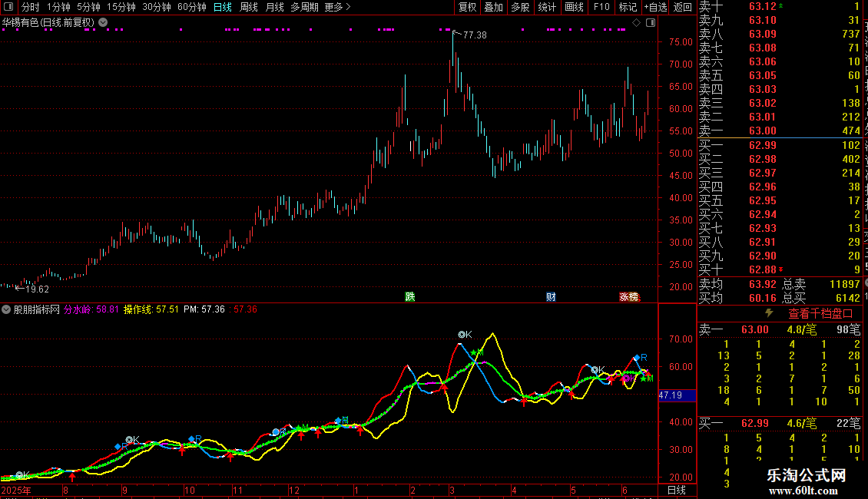Image resolution: width=868 pixels, height=499 pixels.
Task: Open the 多股 multi-stock view
Action: tap(520, 7)
